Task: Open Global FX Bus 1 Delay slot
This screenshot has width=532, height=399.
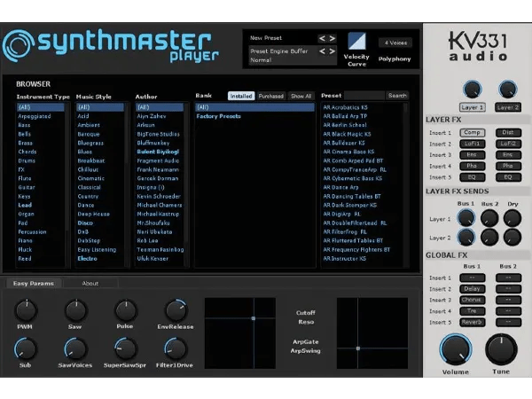Action: click(x=472, y=289)
